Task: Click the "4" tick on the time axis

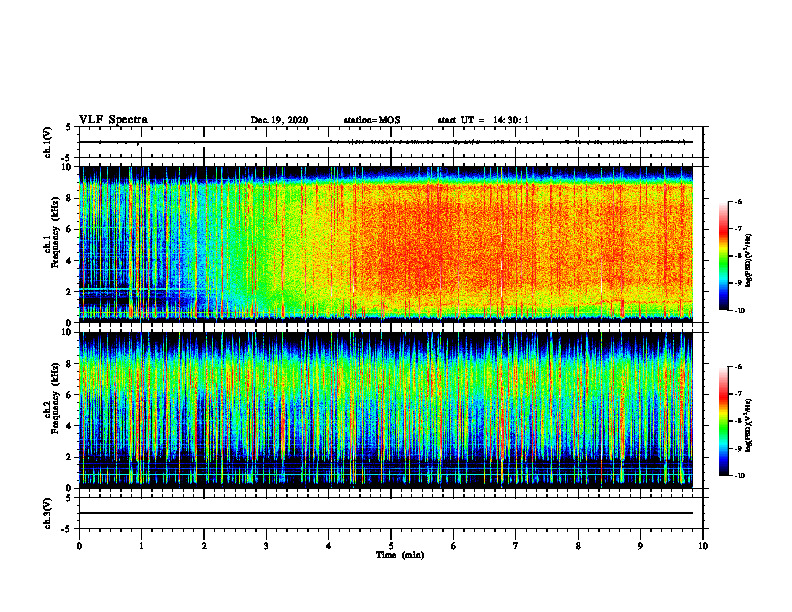Action: pos(329,546)
